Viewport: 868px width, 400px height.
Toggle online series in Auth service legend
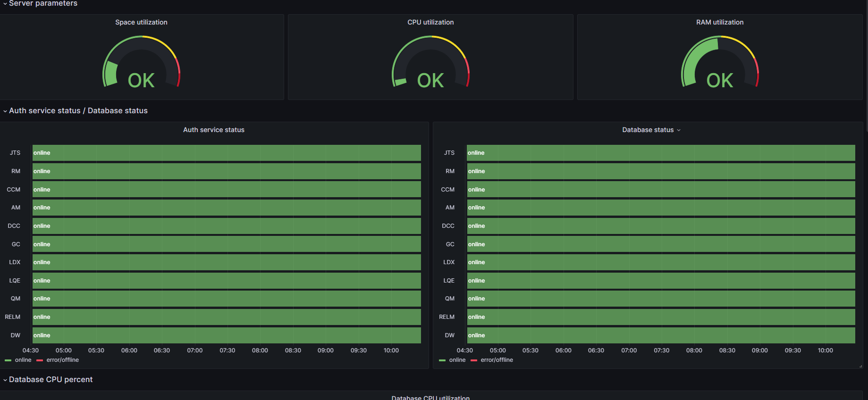[x=23, y=360]
